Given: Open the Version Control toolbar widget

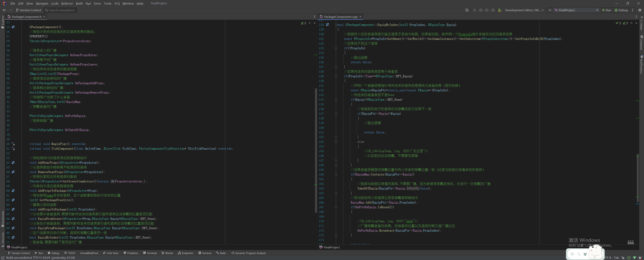Looking at the screenshot, I should pos(28,10).
